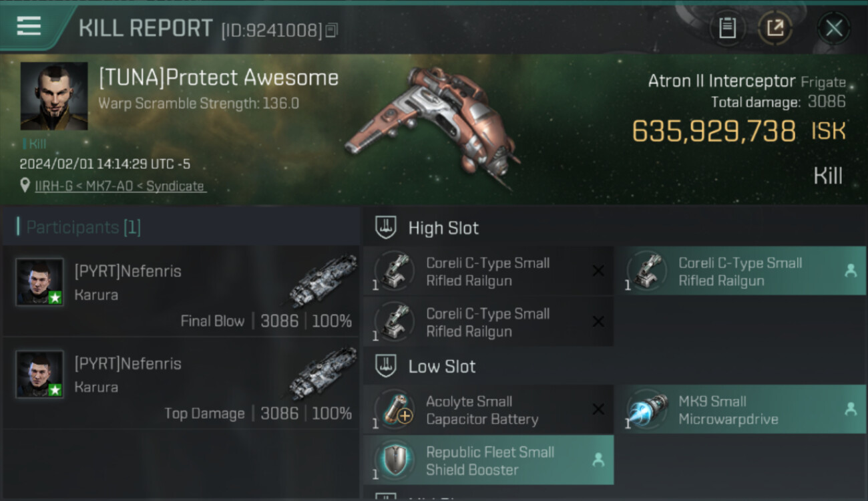Select Nefenris Top Damage entry
Viewport: 868px width, 501px height.
tap(181, 383)
